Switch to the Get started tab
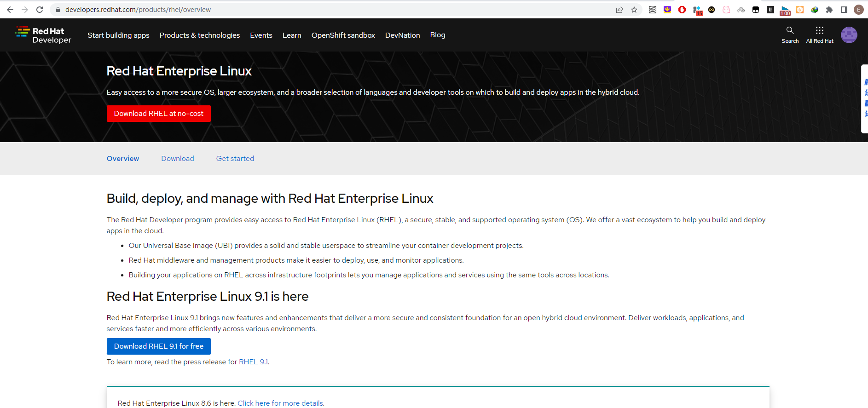The width and height of the screenshot is (868, 408). (x=235, y=158)
